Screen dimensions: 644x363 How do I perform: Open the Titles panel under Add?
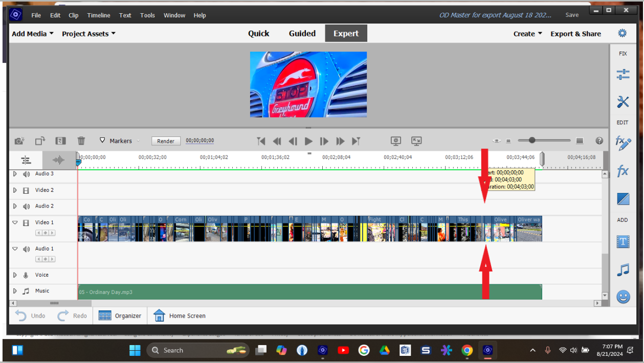pyautogui.click(x=623, y=242)
